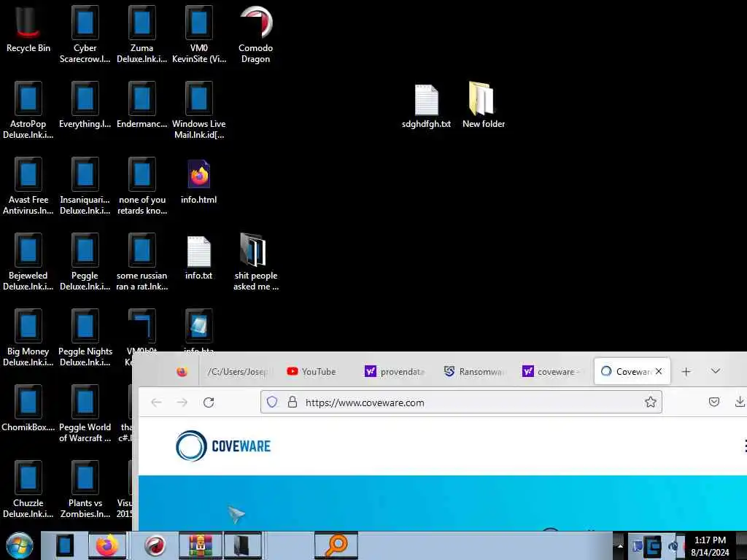Open 'shit people asked me' folder icon
747x560 pixels.
pyautogui.click(x=256, y=262)
